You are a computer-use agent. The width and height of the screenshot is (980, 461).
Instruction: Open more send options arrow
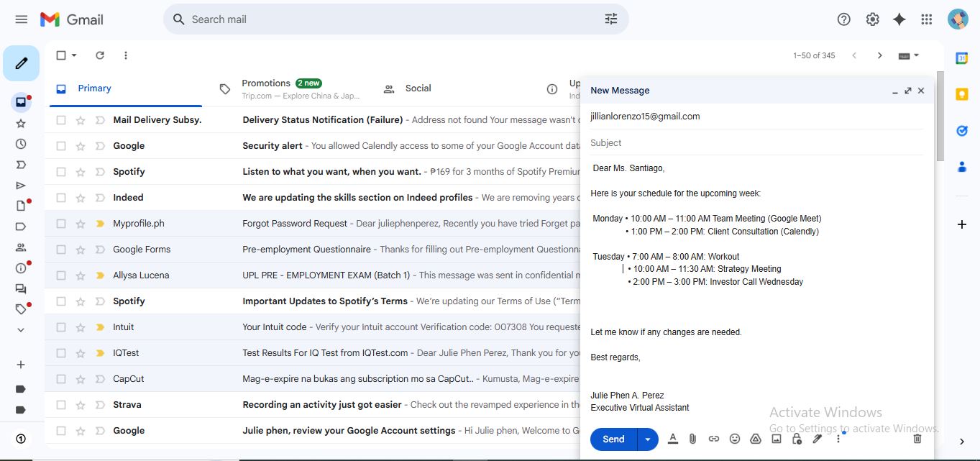tap(648, 439)
